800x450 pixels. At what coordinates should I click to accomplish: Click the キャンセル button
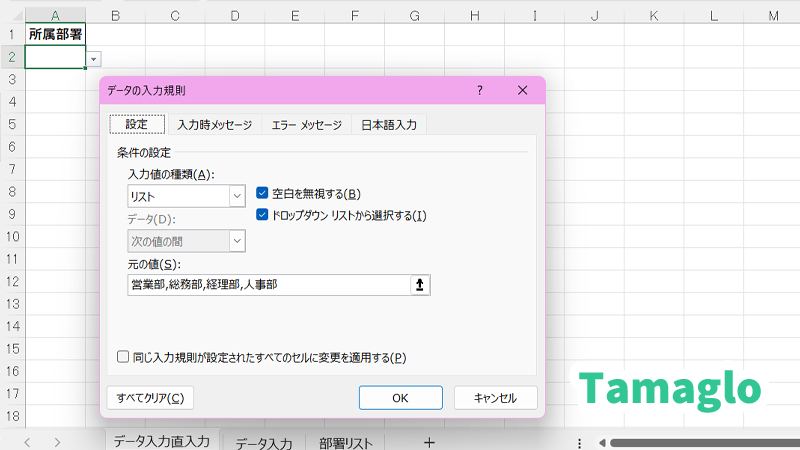495,398
